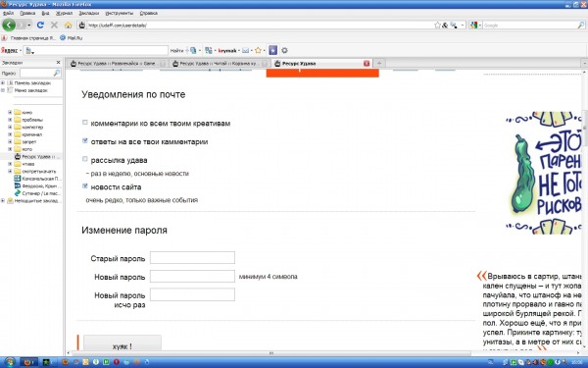The image size is (588, 368).
Task: Select the 'Ресурс Удава' bookmark in the sidebar
Action: coord(37,157)
